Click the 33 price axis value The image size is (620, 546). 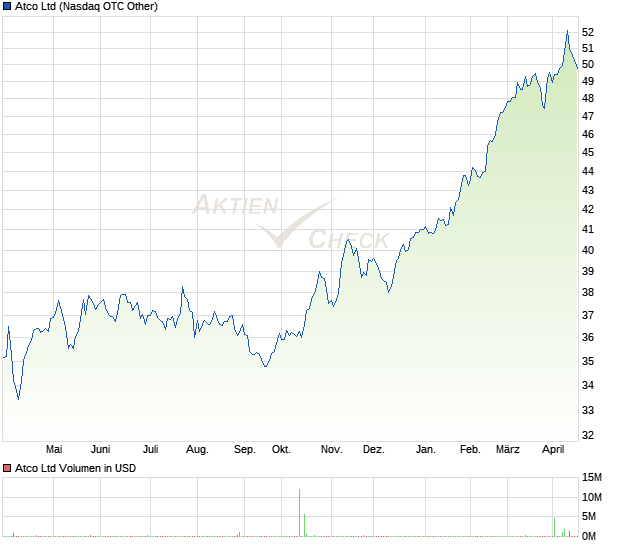[588, 410]
